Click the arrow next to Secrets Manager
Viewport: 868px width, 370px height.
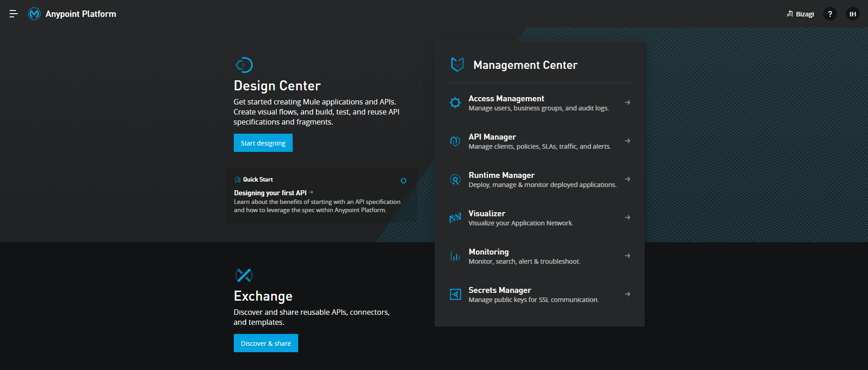[x=627, y=294]
